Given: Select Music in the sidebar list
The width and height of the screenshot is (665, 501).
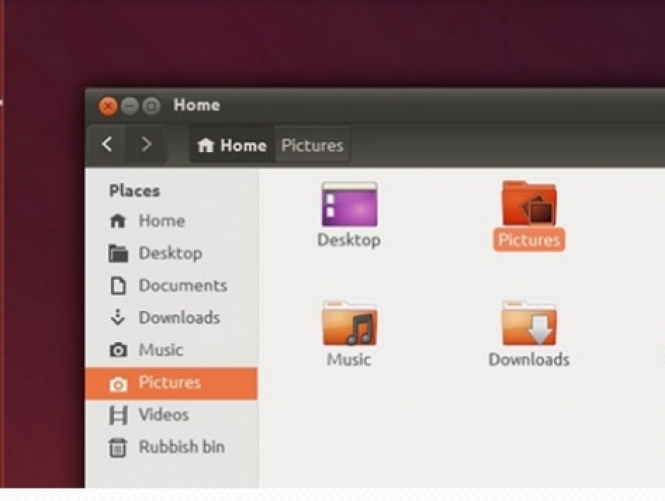Looking at the screenshot, I should [160, 350].
